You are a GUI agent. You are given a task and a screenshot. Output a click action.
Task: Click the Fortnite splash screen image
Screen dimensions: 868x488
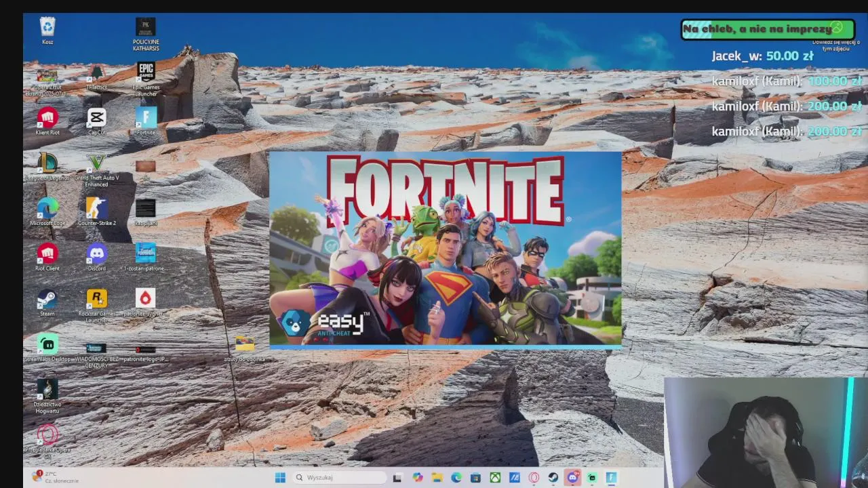coord(446,249)
